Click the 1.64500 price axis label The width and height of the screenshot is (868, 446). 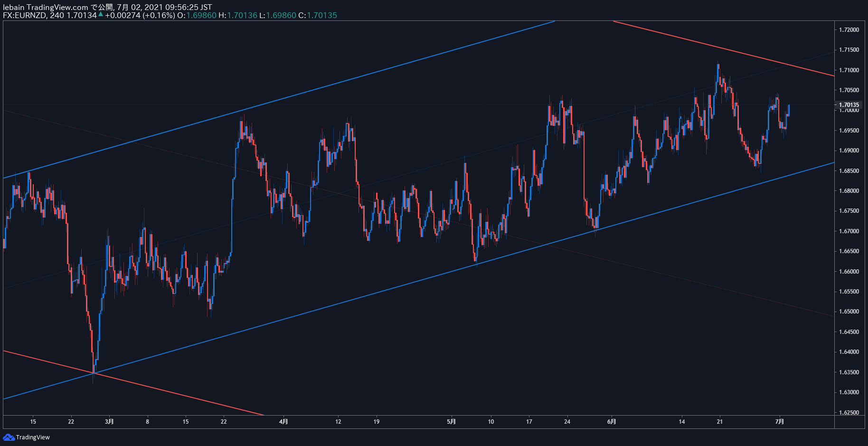coord(849,332)
